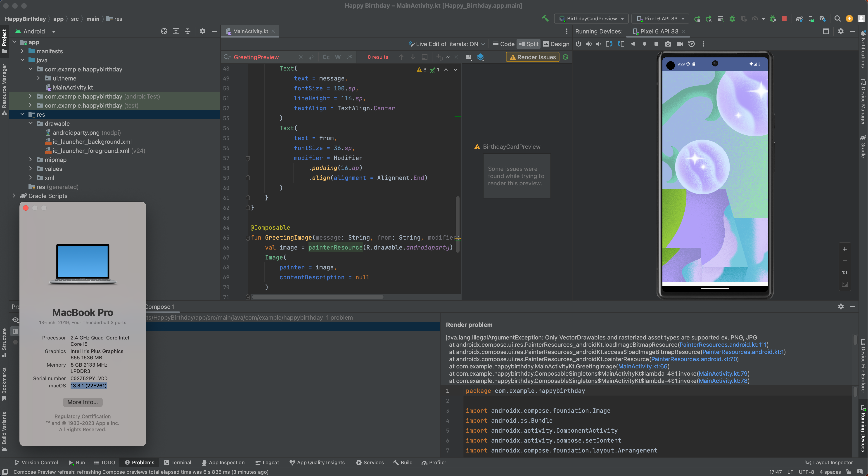Switch editor to Code view
The height and width of the screenshot is (476, 868).
503,44
